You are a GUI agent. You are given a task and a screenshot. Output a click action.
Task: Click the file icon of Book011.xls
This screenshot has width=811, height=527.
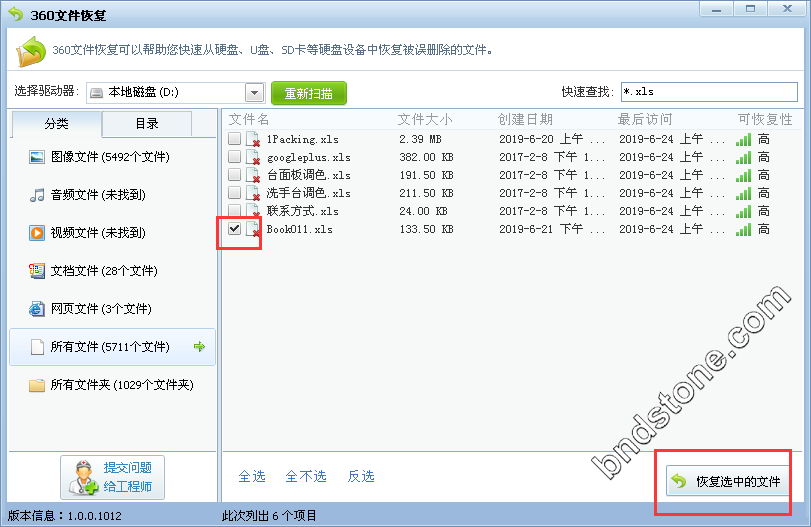pyautogui.click(x=253, y=229)
